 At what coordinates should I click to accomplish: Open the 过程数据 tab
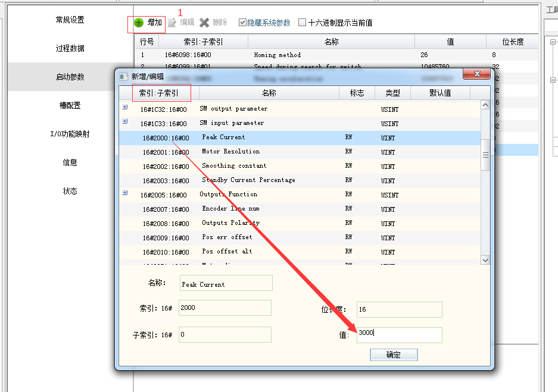[70, 48]
